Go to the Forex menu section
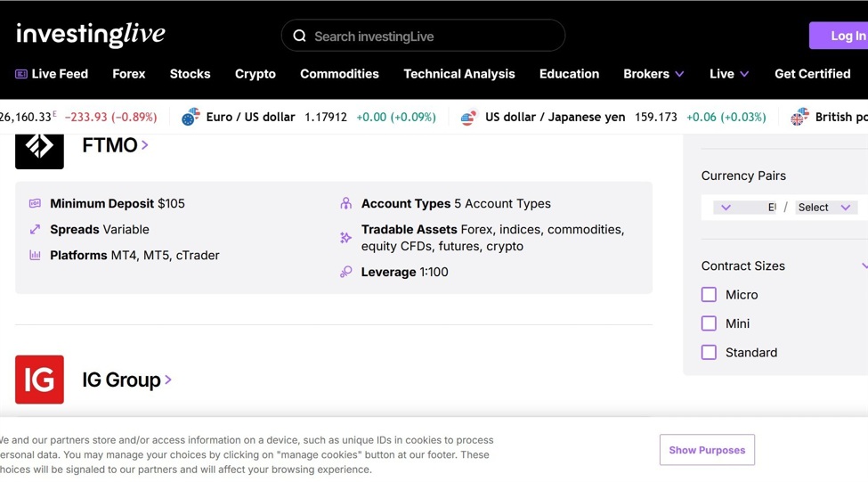This screenshot has width=868, height=482. coord(128,74)
